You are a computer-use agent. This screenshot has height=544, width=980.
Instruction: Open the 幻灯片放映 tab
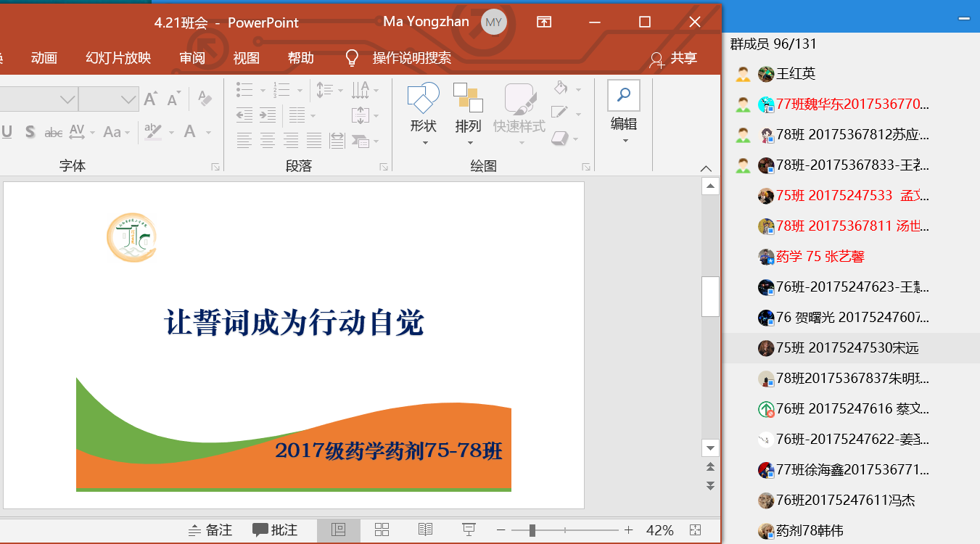(x=118, y=58)
